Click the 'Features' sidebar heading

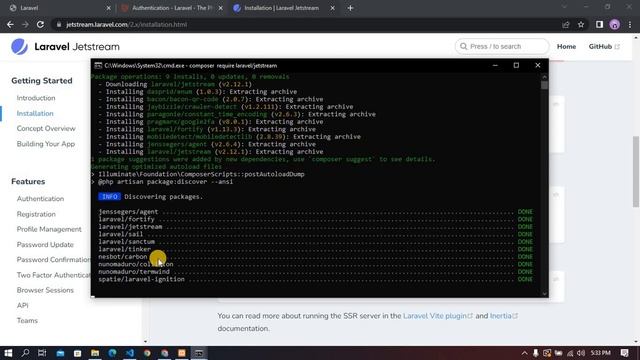coord(28,182)
